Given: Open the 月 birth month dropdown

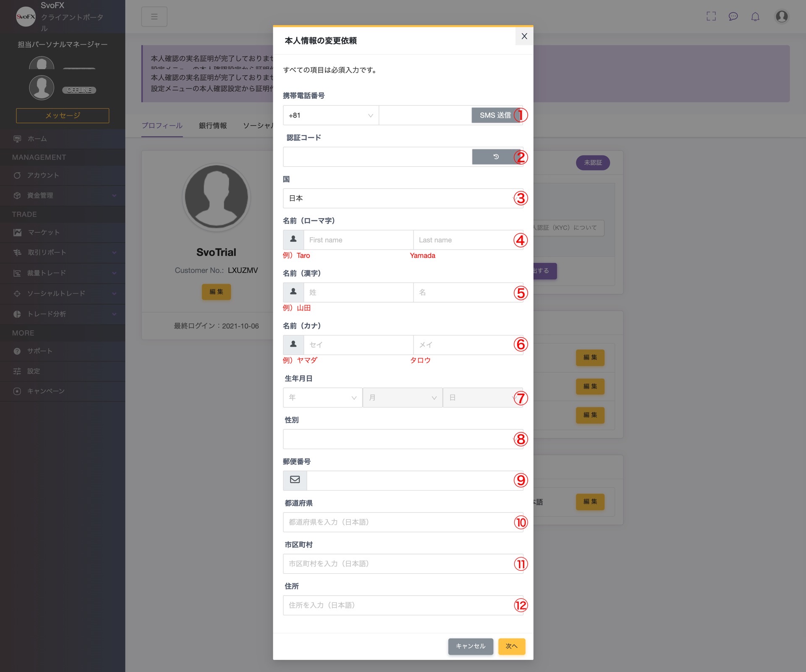Looking at the screenshot, I should (x=403, y=397).
